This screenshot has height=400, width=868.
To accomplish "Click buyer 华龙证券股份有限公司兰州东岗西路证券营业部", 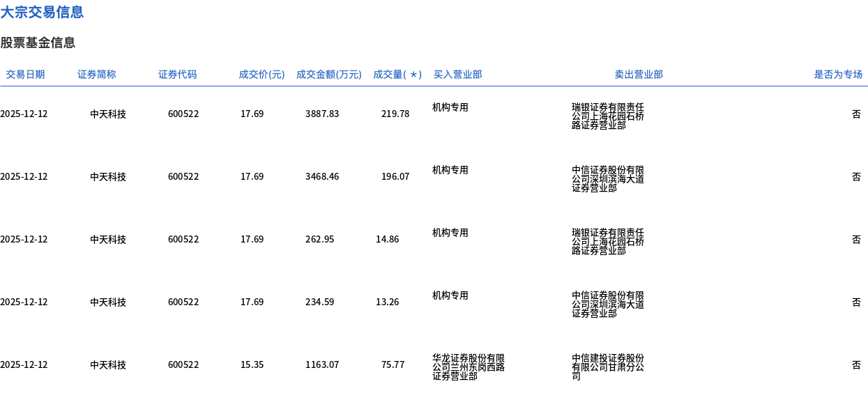I will pyautogui.click(x=469, y=367).
